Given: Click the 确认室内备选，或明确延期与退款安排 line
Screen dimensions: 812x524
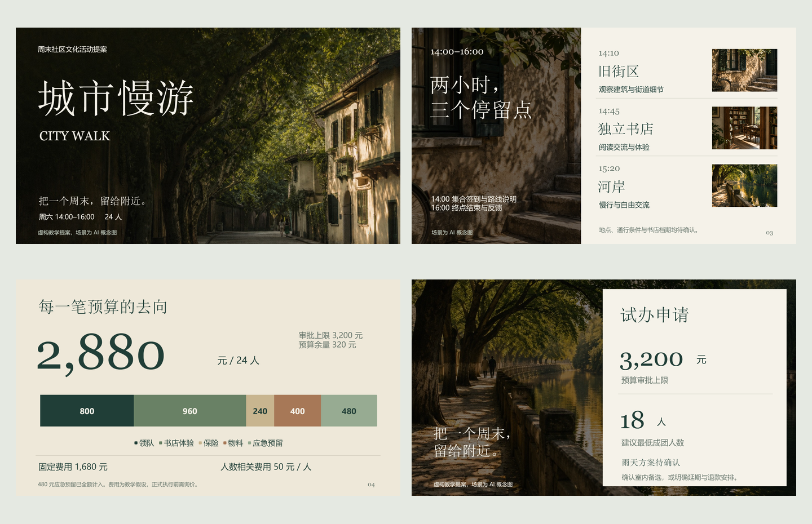Looking at the screenshot, I should pyautogui.click(x=680, y=477).
